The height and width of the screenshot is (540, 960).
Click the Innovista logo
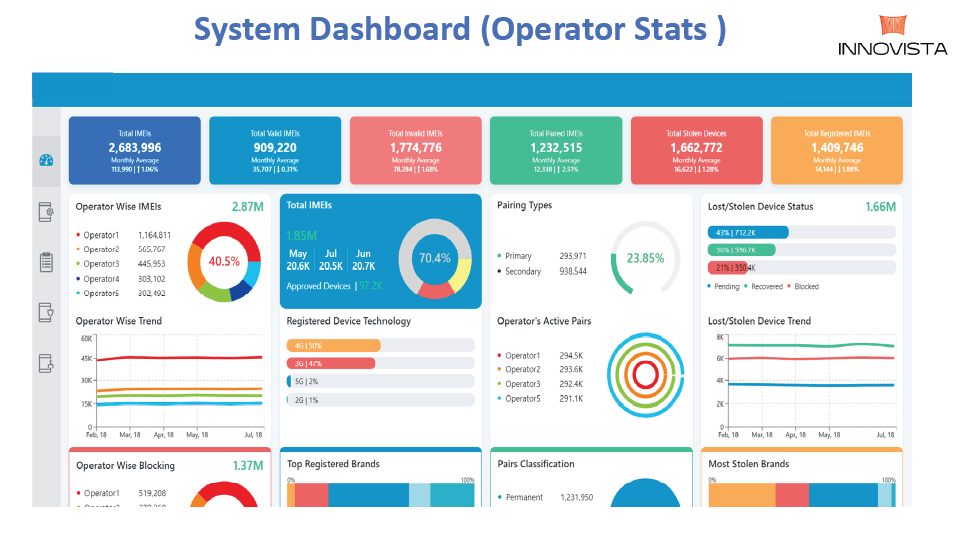tap(892, 36)
